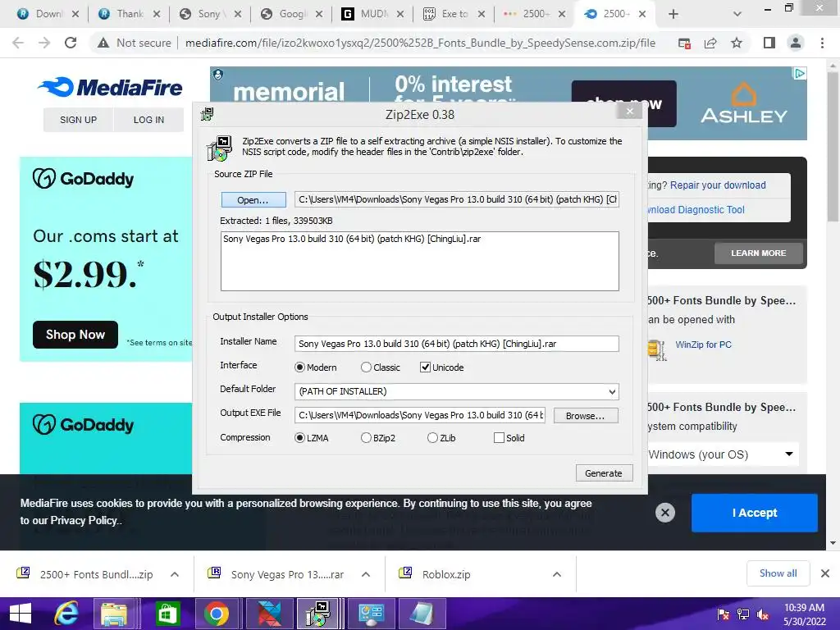Dismiss the cookie banner with X icon

tap(664, 513)
